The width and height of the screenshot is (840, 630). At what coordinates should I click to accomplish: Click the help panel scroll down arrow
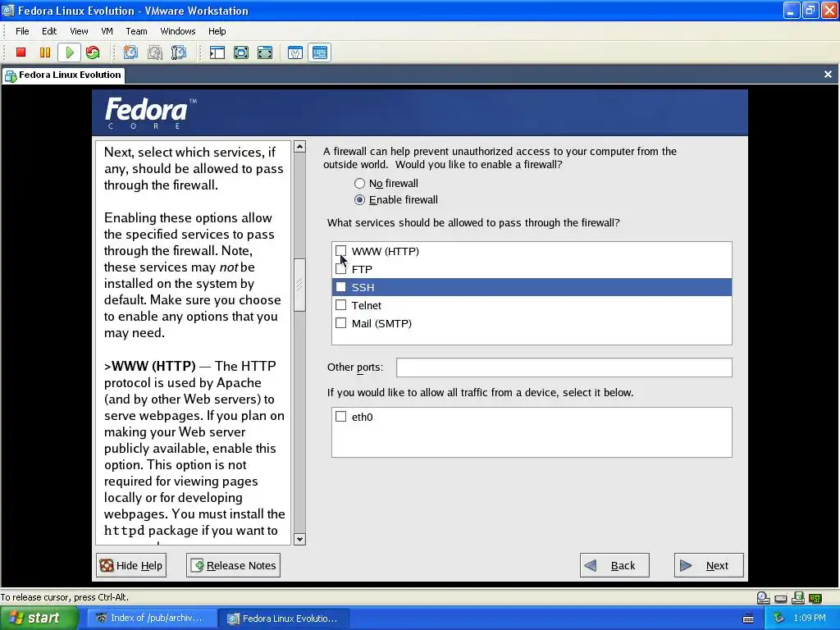coord(300,540)
